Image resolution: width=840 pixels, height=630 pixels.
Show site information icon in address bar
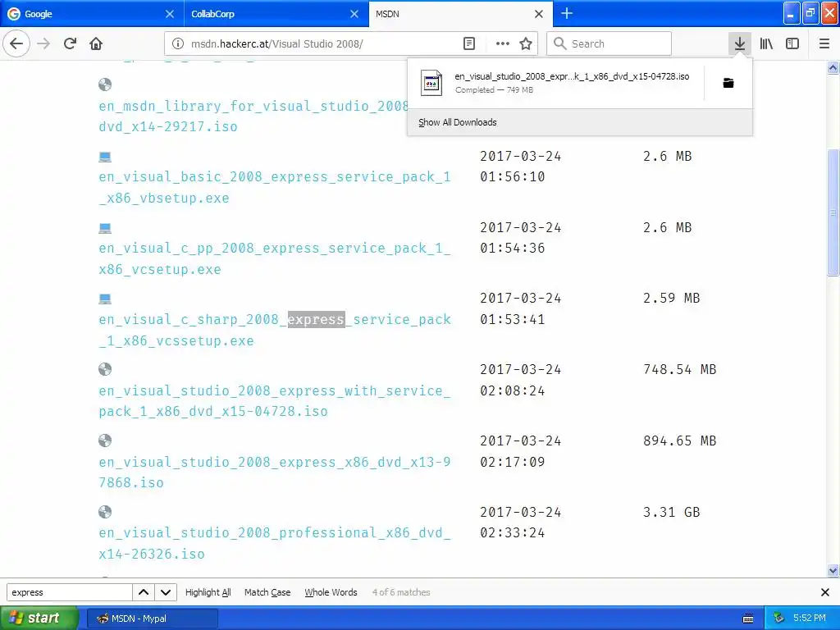178,43
